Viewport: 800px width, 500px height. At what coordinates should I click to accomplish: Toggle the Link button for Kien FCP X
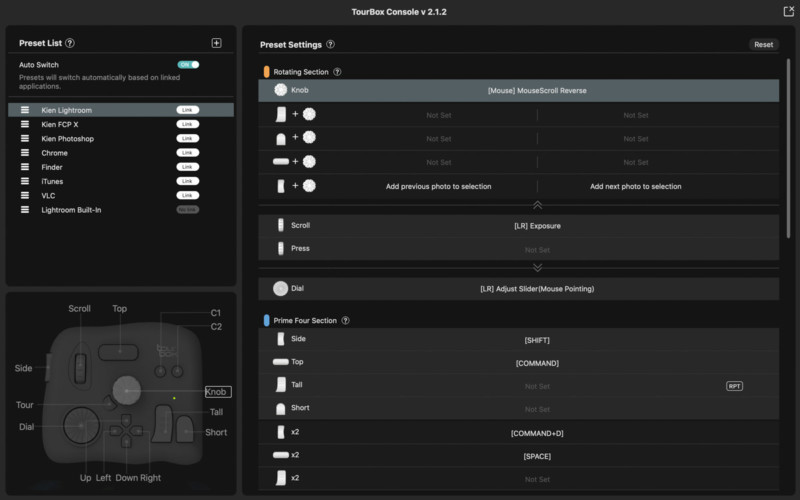188,124
